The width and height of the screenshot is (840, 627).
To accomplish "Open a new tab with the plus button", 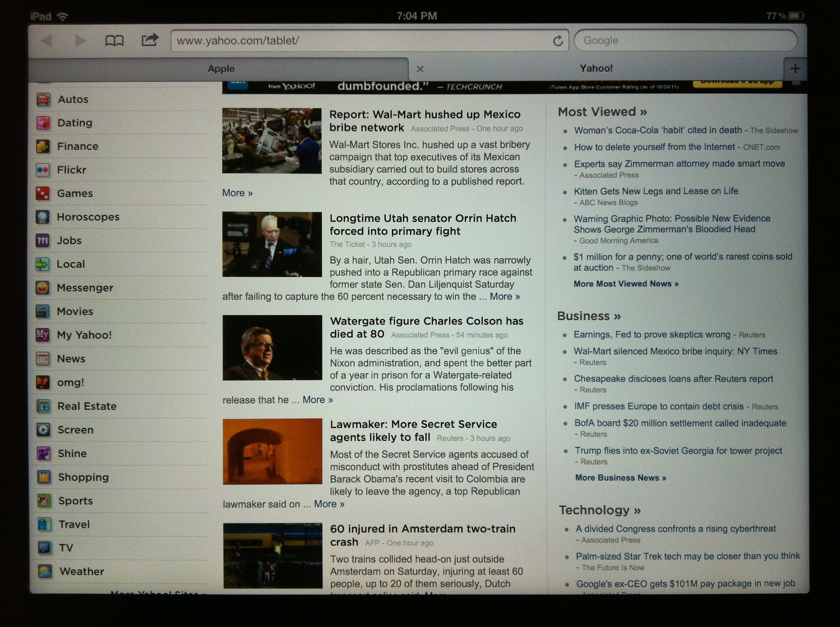I will (x=795, y=69).
